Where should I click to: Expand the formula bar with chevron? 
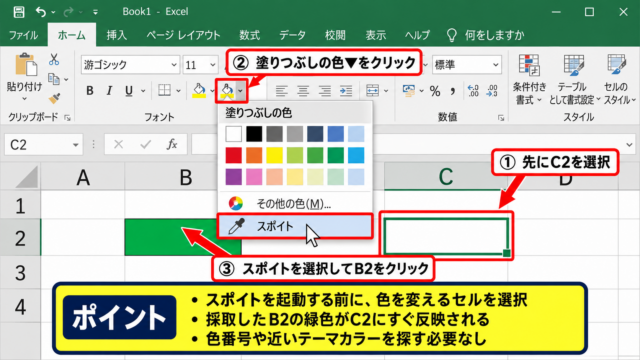click(629, 144)
